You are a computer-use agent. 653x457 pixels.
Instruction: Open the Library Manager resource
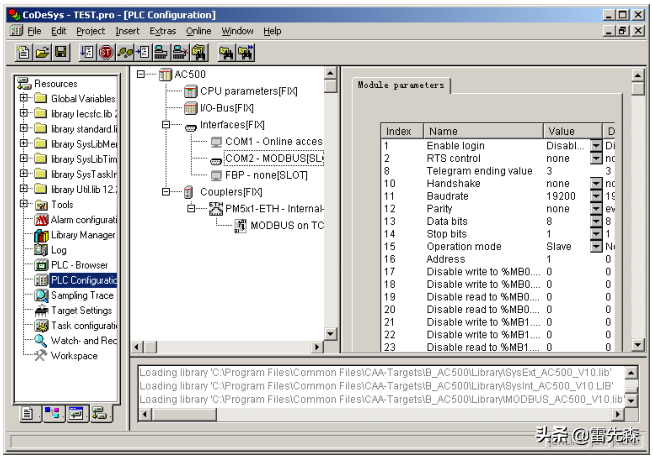(x=82, y=235)
